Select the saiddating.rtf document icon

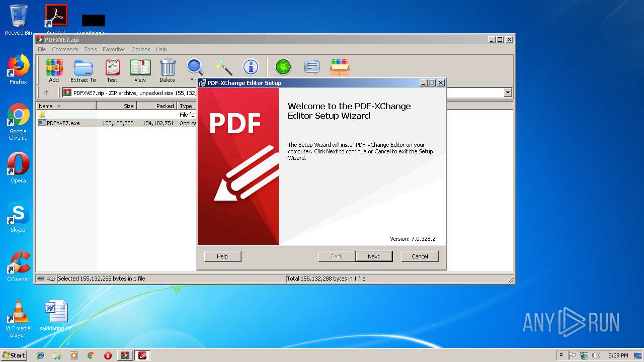[56, 316]
